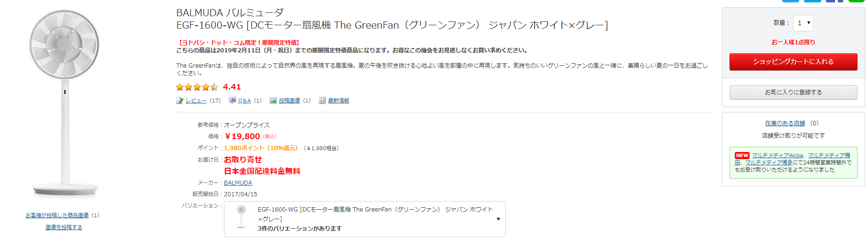The height and width of the screenshot is (243, 868).
Task: Open お客様が投稿した商品画像 link
Action: click(57, 215)
